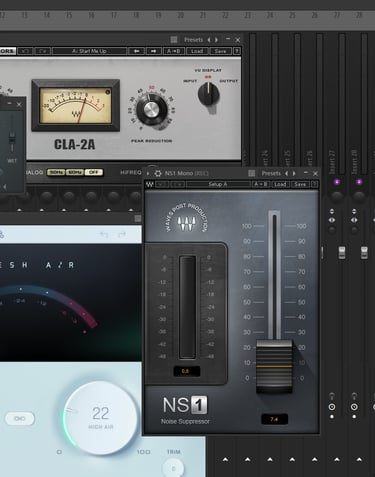Viewport: 375px width, 477px height.
Task: Toggle the purple Insert 27 enable light
Action: point(337,182)
